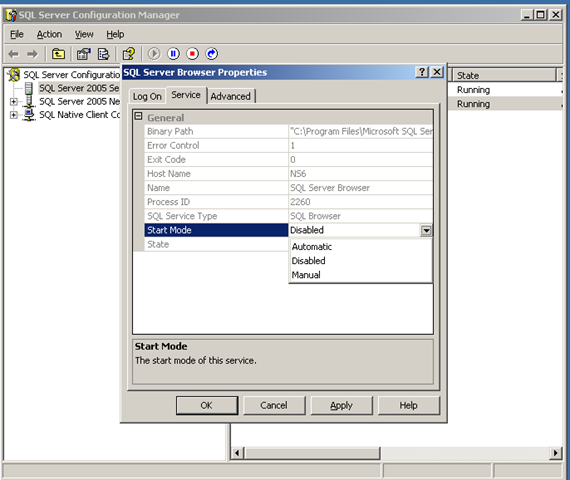Click the Host Name value NS6

298,174
